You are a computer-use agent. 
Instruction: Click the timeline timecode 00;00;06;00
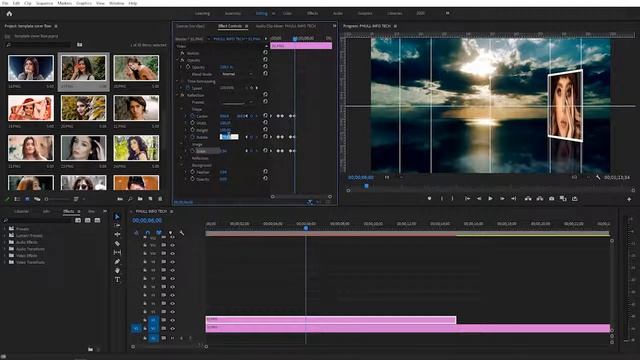coord(147,220)
